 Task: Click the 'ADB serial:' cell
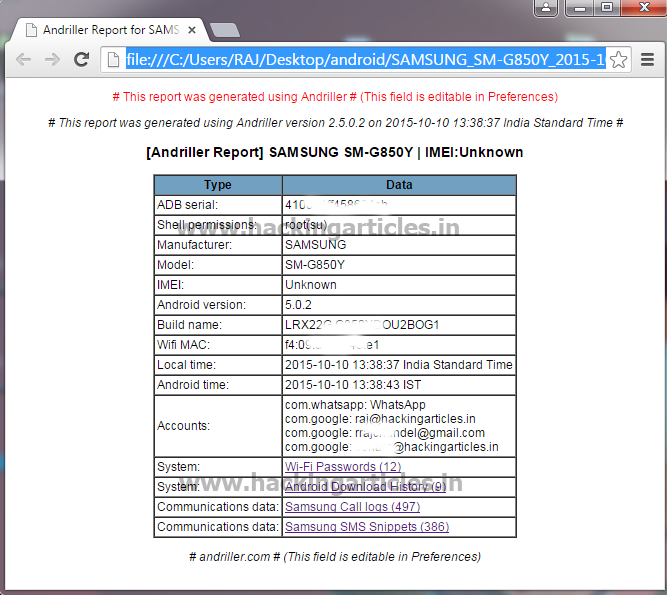tap(218, 205)
